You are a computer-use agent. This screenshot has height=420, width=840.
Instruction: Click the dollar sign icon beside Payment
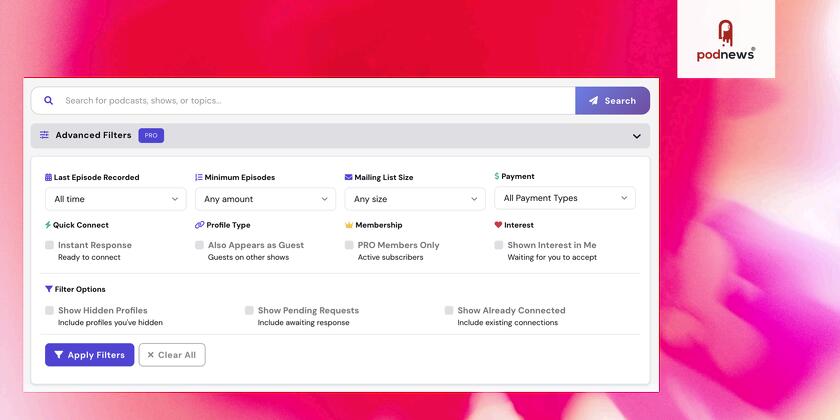point(497,176)
